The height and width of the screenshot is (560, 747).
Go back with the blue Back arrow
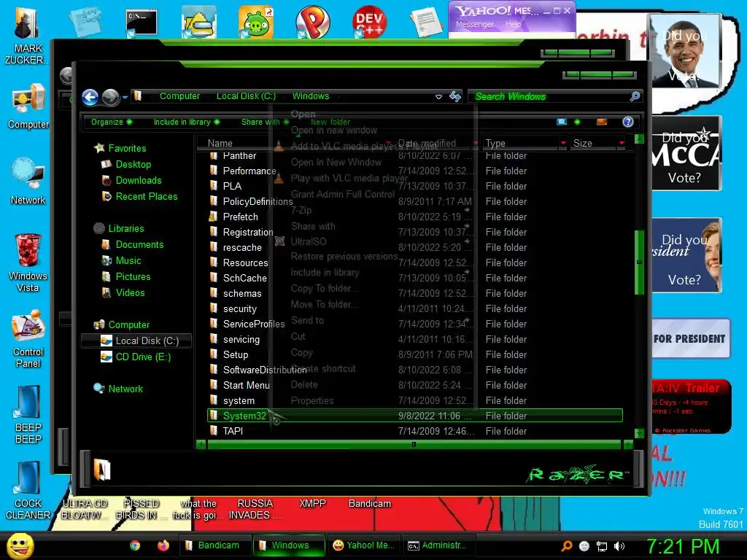point(90,97)
